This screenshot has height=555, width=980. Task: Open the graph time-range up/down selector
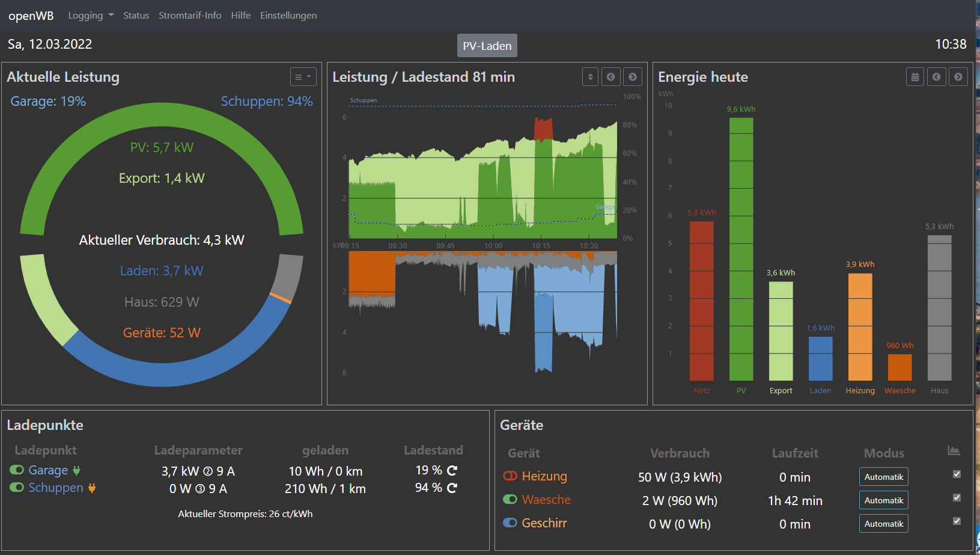590,77
